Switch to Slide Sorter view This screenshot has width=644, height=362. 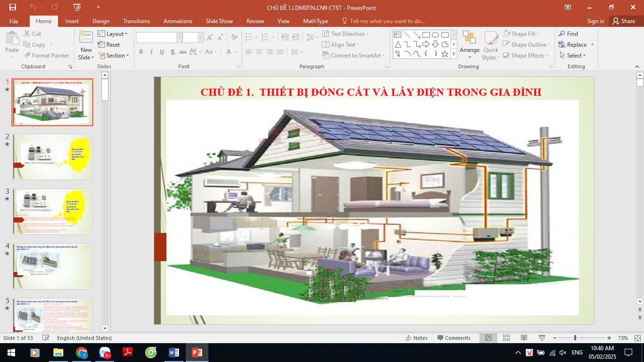click(x=506, y=338)
